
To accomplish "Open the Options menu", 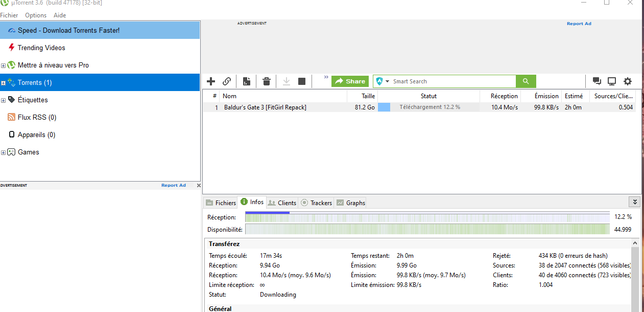I will click(x=36, y=15).
